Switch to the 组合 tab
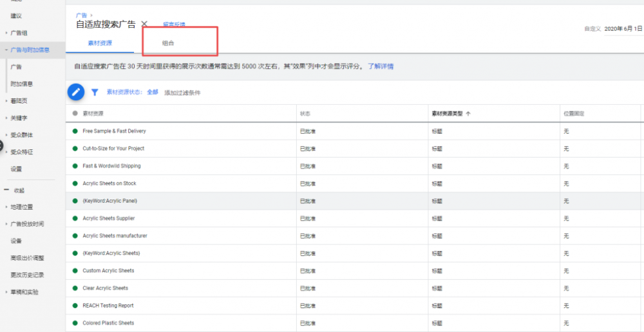This screenshot has width=644, height=332. (168, 43)
